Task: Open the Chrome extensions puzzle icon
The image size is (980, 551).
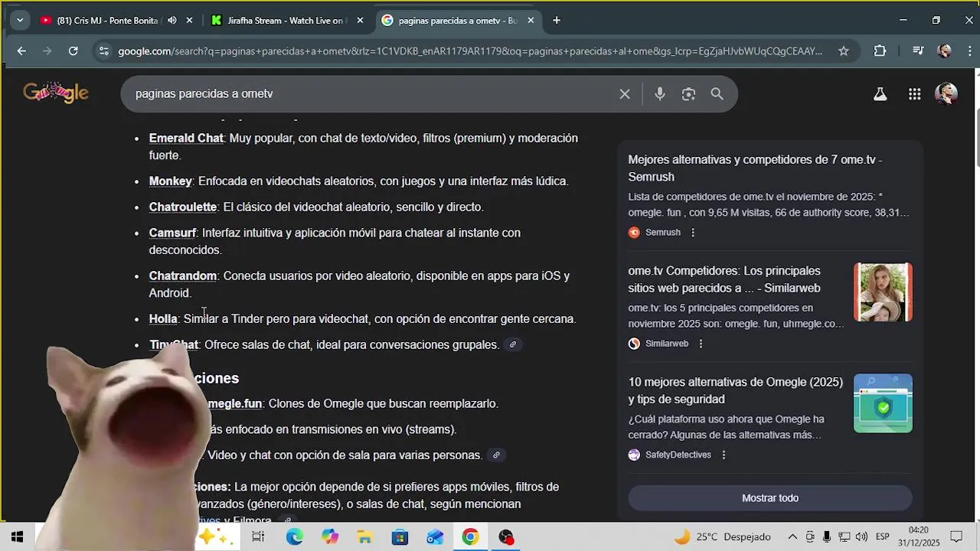Action: (x=880, y=51)
